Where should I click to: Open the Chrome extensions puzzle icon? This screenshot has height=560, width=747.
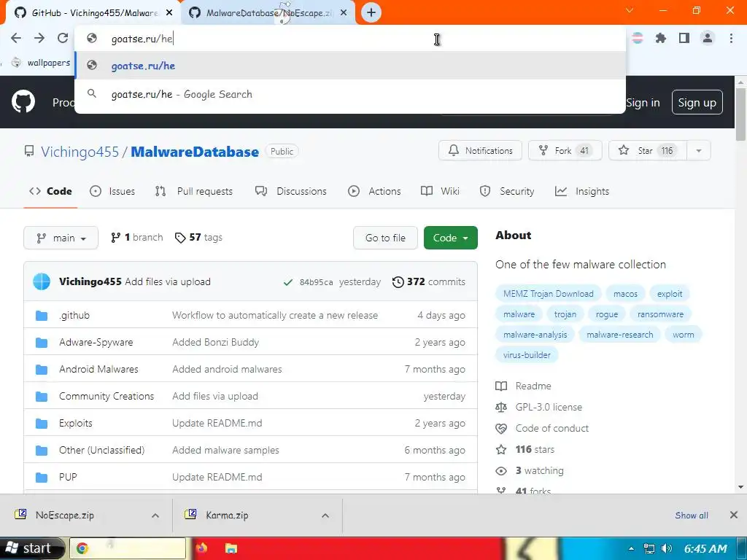pyautogui.click(x=661, y=38)
